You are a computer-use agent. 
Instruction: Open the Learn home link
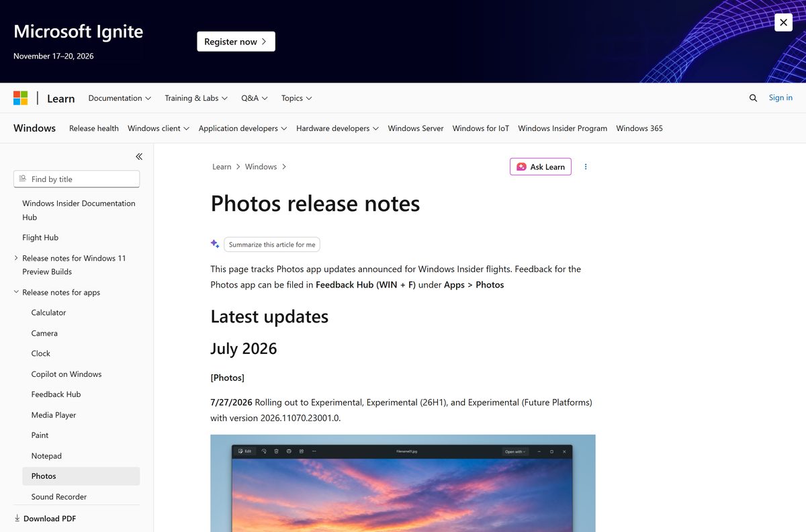[x=60, y=98]
